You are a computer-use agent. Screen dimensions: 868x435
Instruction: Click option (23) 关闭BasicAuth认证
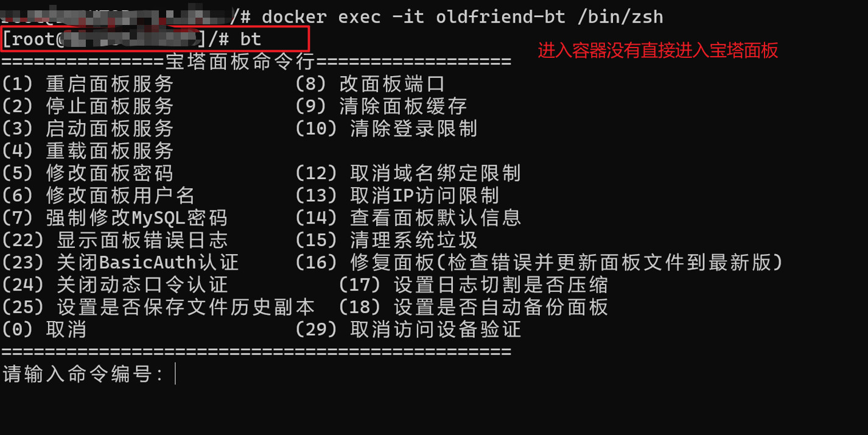tap(120, 263)
